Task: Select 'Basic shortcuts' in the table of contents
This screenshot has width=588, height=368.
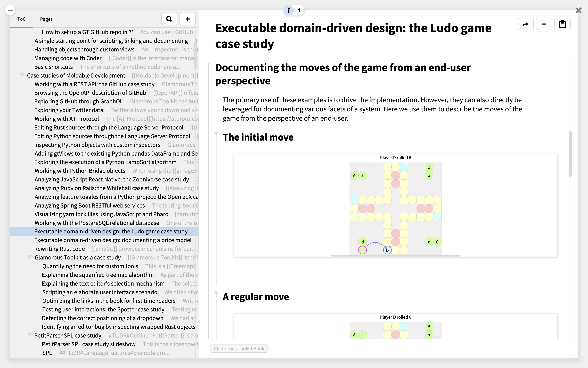Action: (x=53, y=67)
